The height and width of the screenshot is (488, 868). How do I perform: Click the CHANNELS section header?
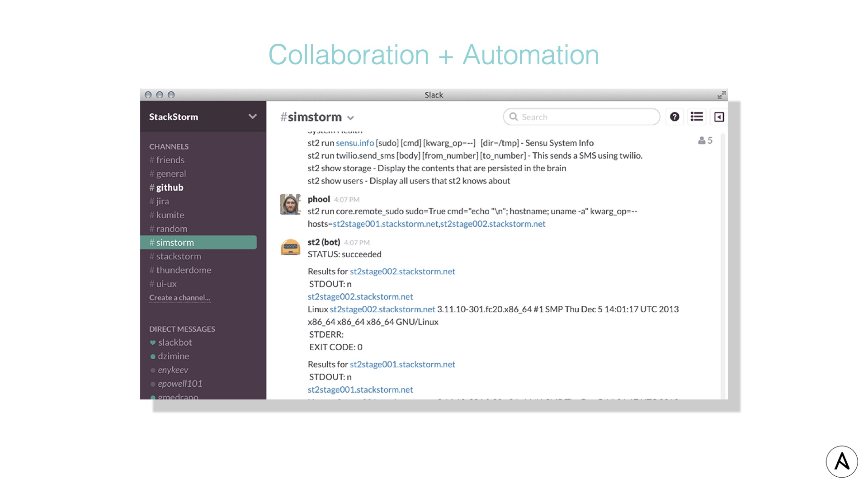(x=169, y=146)
